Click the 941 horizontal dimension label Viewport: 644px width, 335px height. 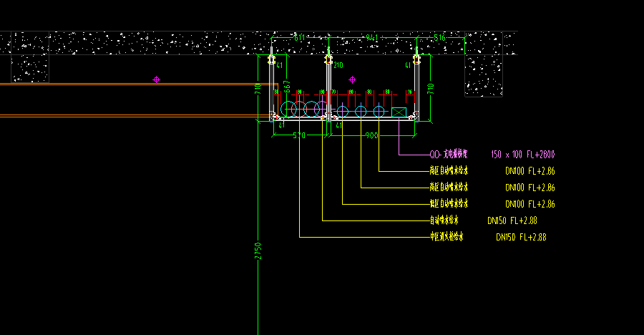[x=372, y=37]
